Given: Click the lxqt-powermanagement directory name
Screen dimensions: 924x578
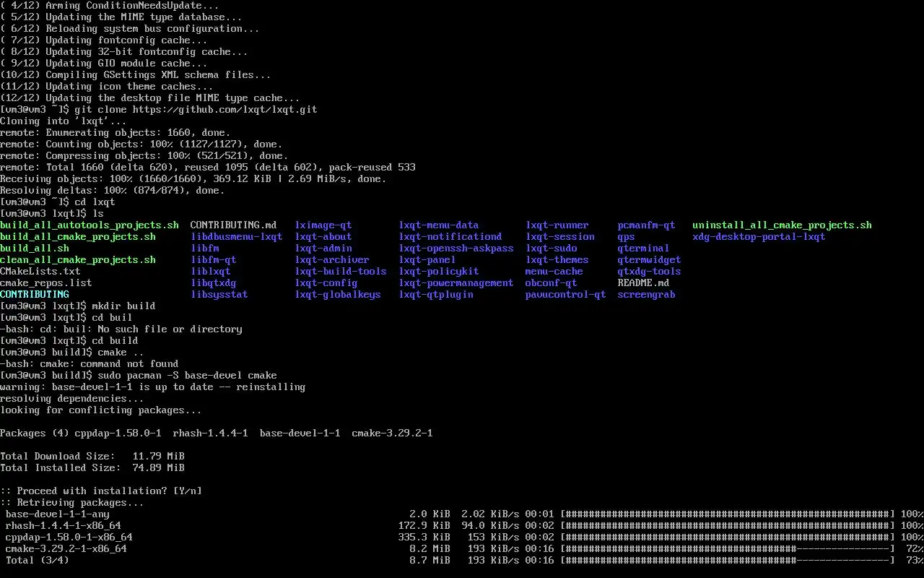Looking at the screenshot, I should pos(456,283).
